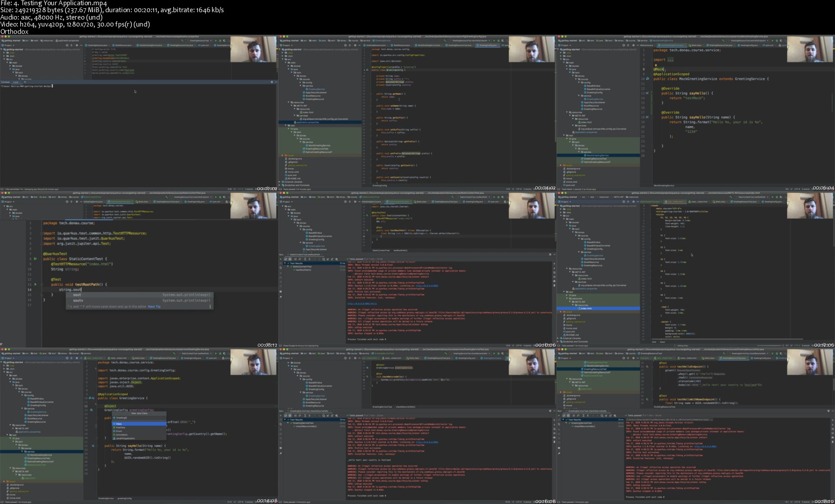This screenshot has width=835, height=504.
Task: Open the video frame stamped 00:04:02
Action: [x=417, y=113]
